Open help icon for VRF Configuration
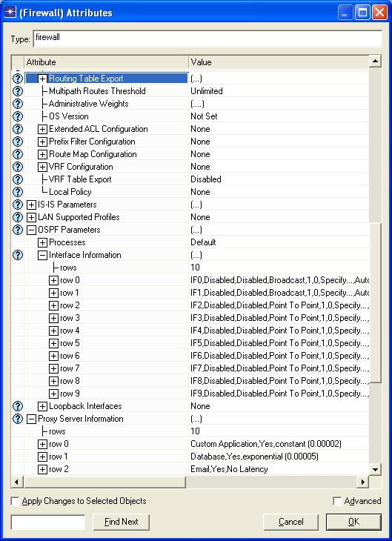 click(x=18, y=167)
